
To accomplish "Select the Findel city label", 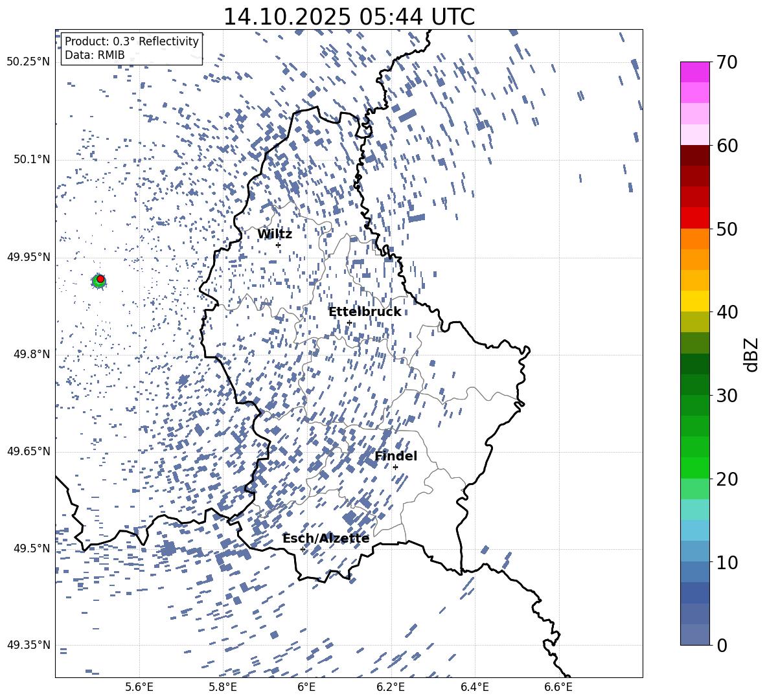I will coord(396,456).
